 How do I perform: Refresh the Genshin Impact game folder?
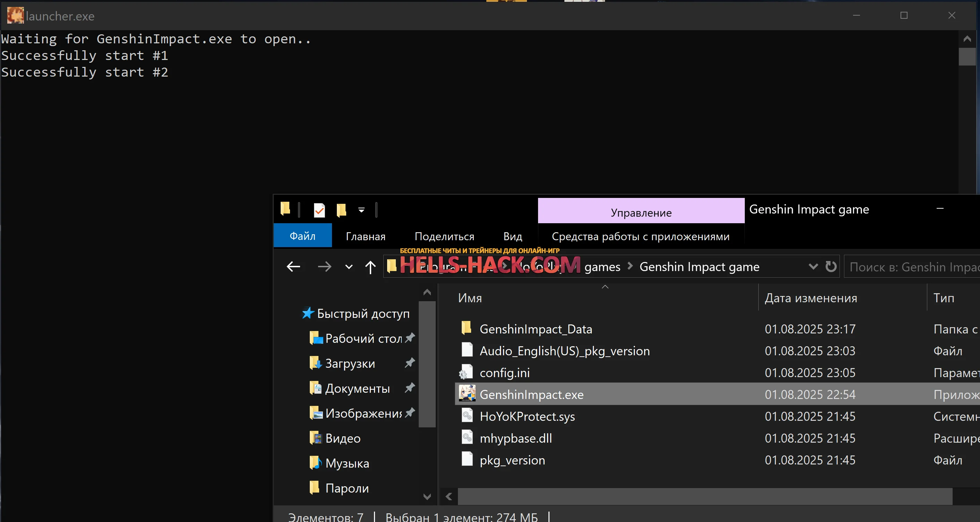click(831, 266)
